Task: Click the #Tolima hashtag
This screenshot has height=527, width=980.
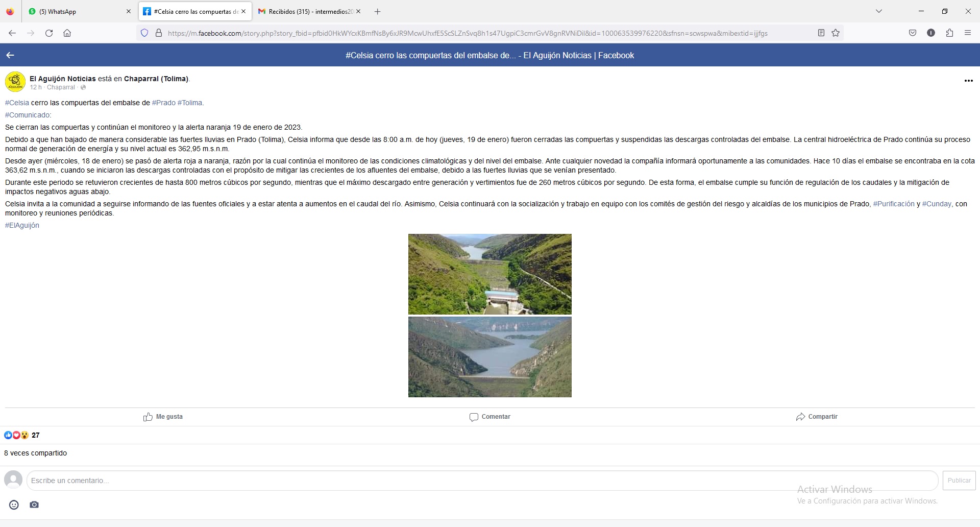Action: coord(190,103)
